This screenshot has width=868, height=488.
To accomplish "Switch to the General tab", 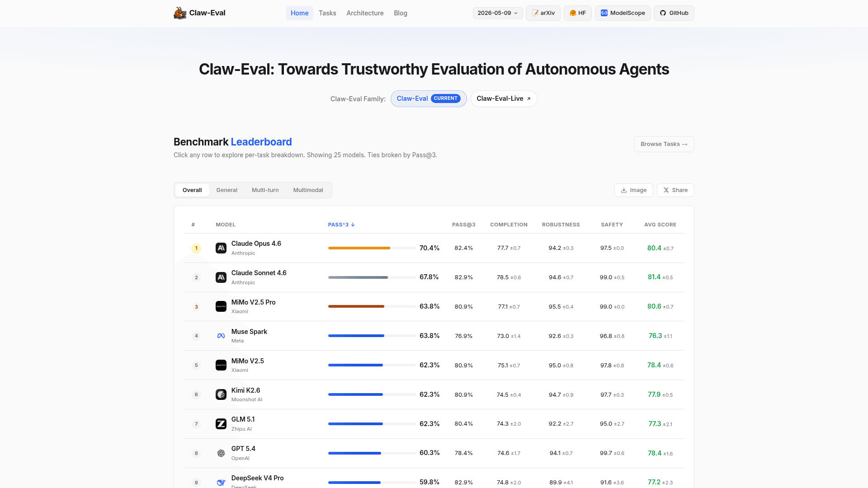I will [x=226, y=190].
